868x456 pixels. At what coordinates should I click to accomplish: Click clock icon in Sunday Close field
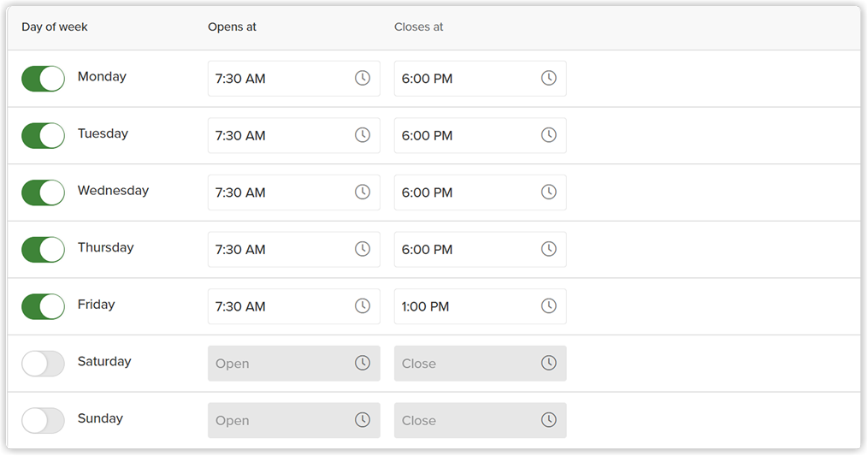coord(548,420)
